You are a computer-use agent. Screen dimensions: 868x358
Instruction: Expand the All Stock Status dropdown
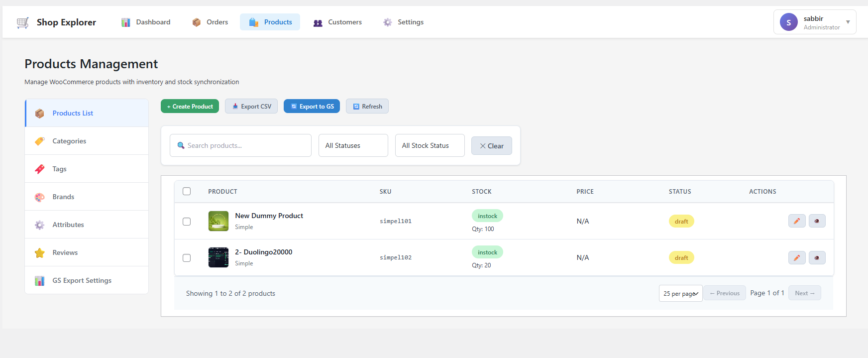(430, 146)
